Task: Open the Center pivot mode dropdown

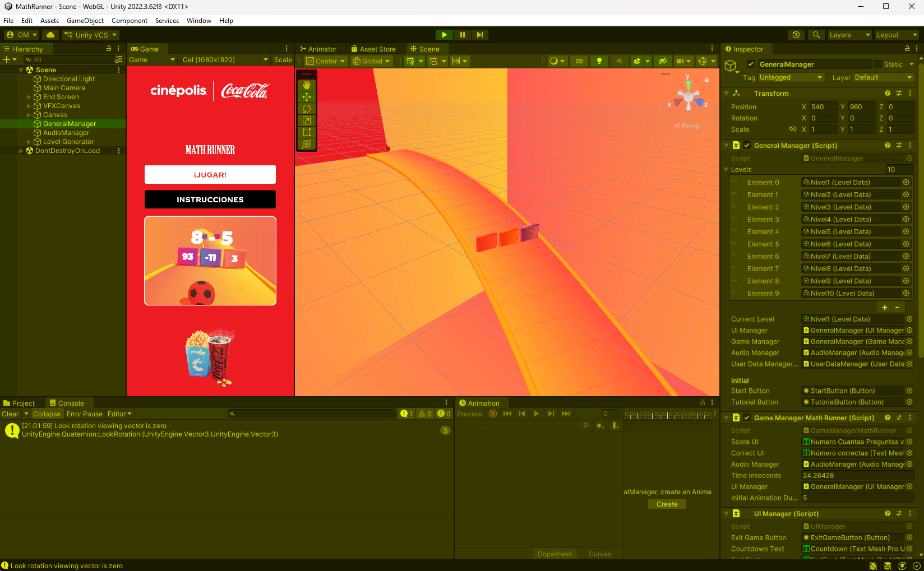Action: coord(325,61)
